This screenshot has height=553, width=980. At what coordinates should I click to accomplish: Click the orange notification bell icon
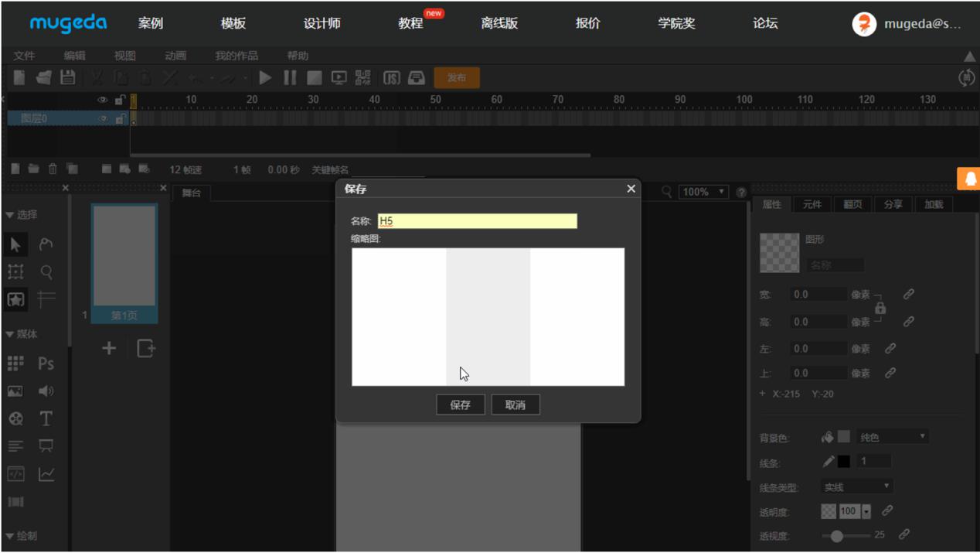click(x=969, y=179)
